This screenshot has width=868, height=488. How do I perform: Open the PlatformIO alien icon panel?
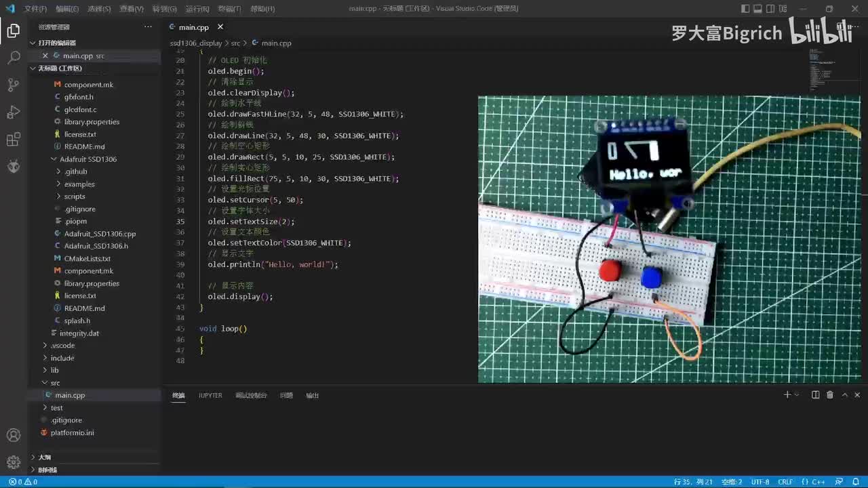pyautogui.click(x=14, y=166)
